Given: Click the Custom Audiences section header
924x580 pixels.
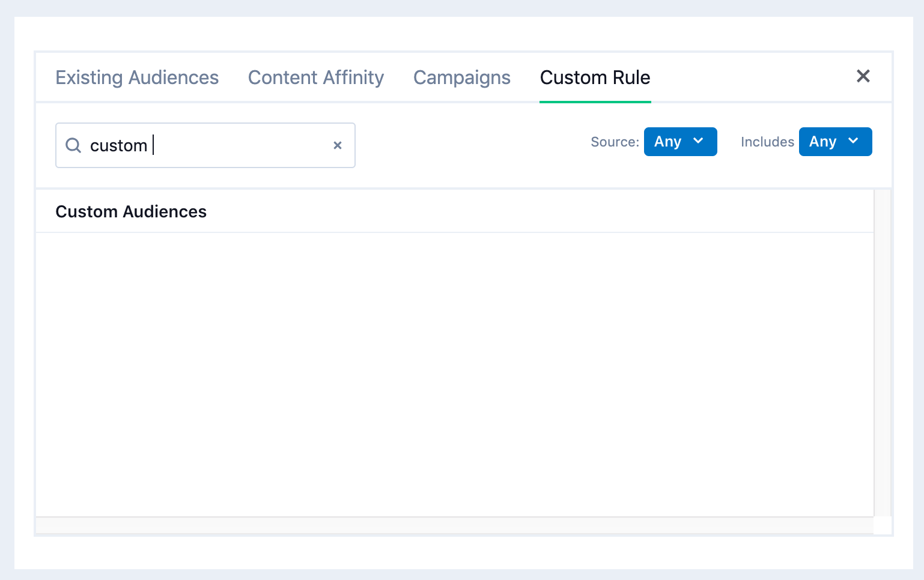Looking at the screenshot, I should click(x=131, y=211).
